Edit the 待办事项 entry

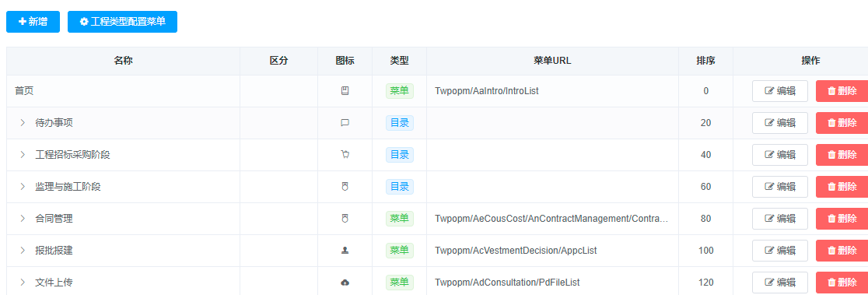[x=780, y=123]
